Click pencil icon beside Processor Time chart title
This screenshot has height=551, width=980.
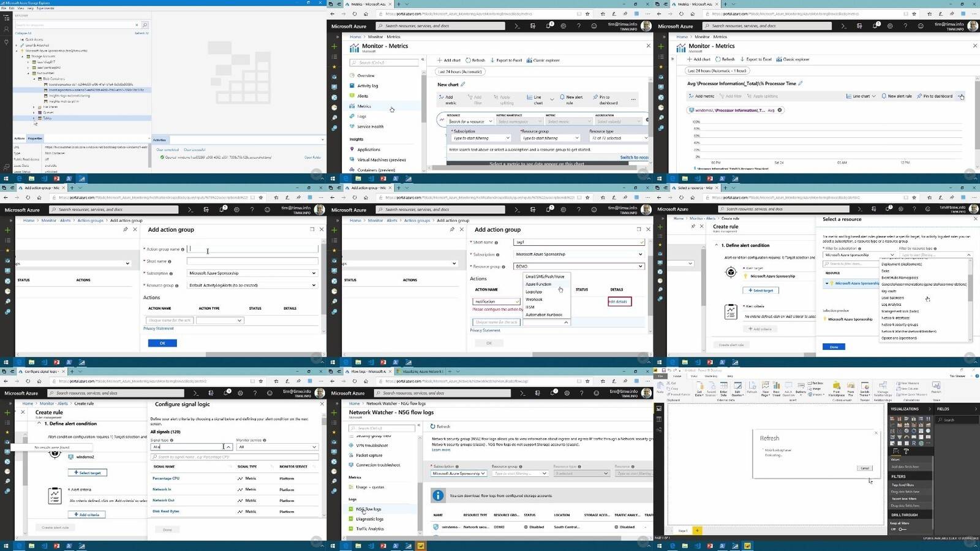coord(800,83)
